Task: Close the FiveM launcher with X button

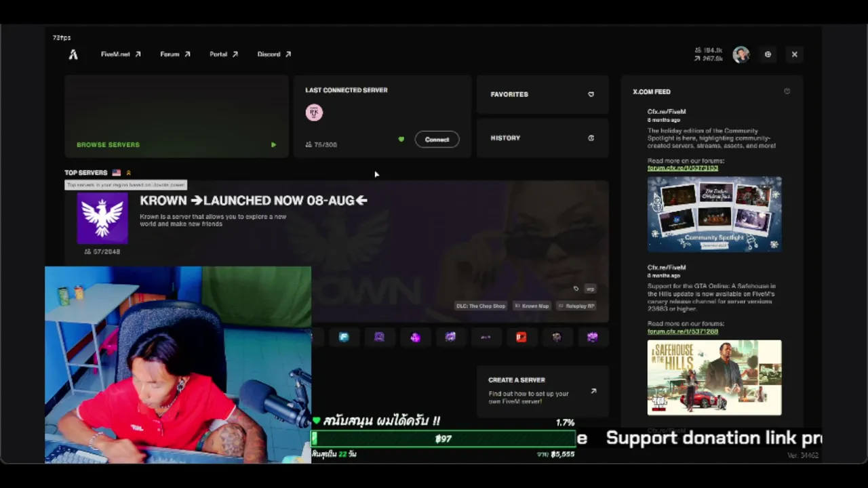Action: pos(794,54)
